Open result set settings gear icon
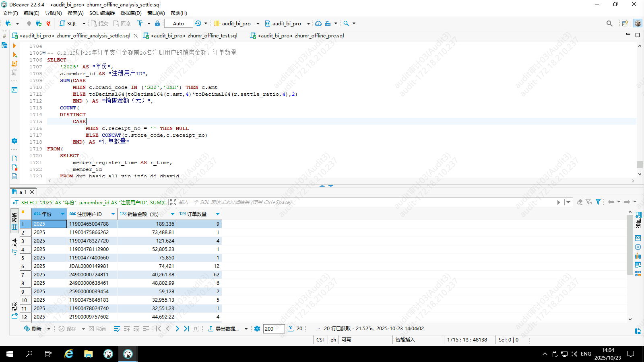Viewport: 644px width, 362px height. [x=257, y=329]
